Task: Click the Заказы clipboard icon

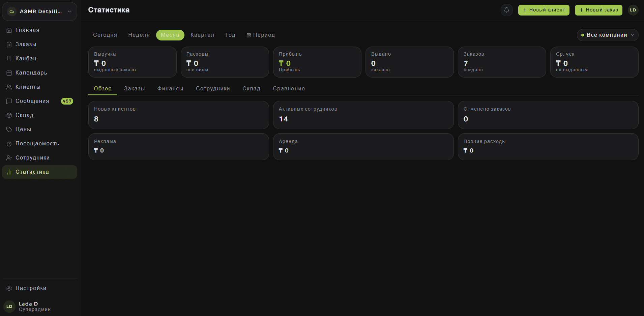Action: point(9,45)
